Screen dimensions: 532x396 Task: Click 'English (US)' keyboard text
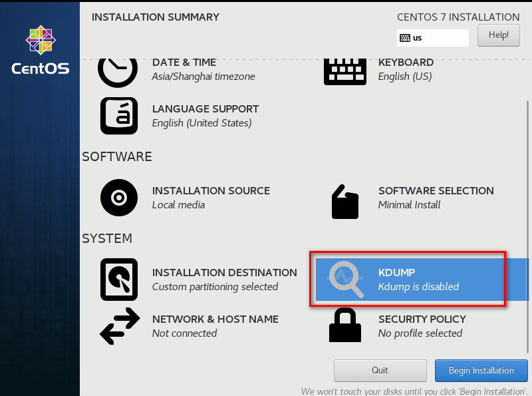point(405,77)
